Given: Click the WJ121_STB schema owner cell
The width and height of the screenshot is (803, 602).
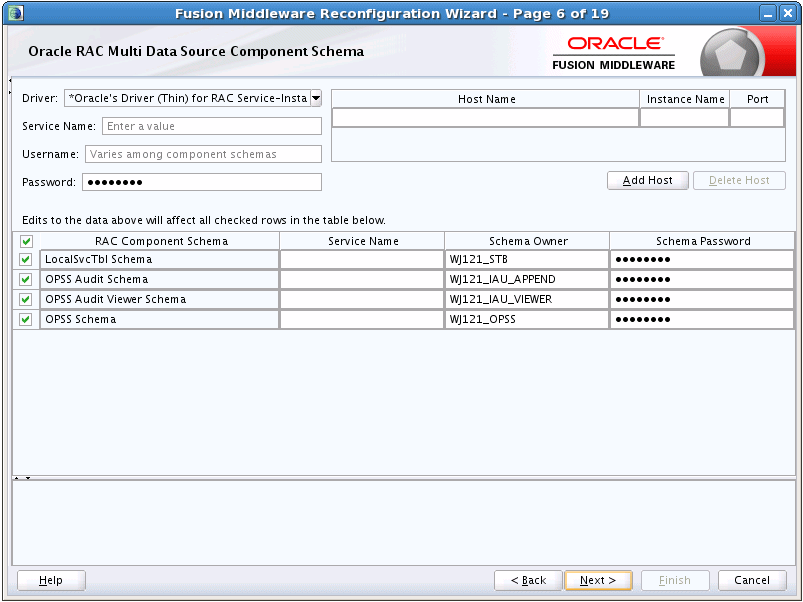Looking at the screenshot, I should click(527, 260).
